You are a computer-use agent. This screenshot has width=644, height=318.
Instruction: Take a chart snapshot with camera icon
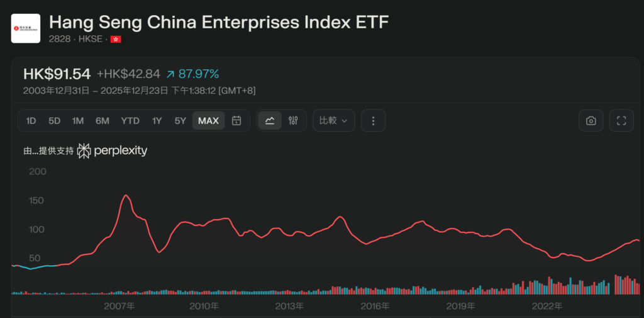[x=591, y=121]
